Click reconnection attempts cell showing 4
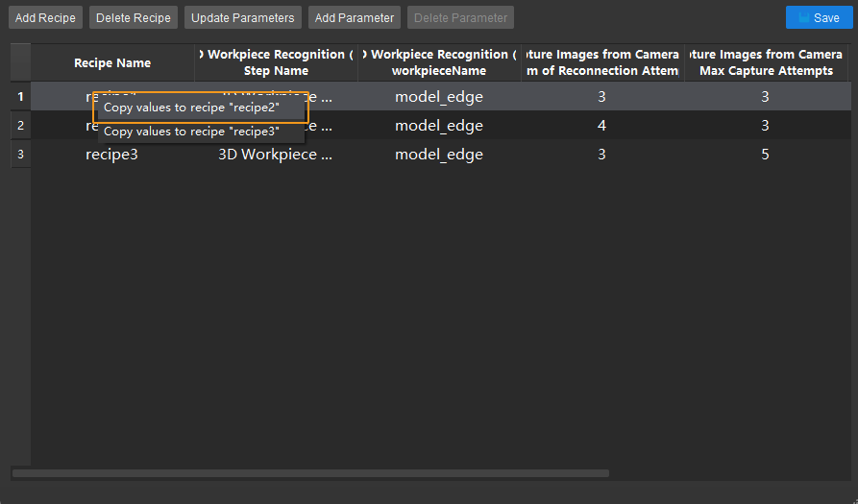This screenshot has height=504, width=858. (601, 126)
